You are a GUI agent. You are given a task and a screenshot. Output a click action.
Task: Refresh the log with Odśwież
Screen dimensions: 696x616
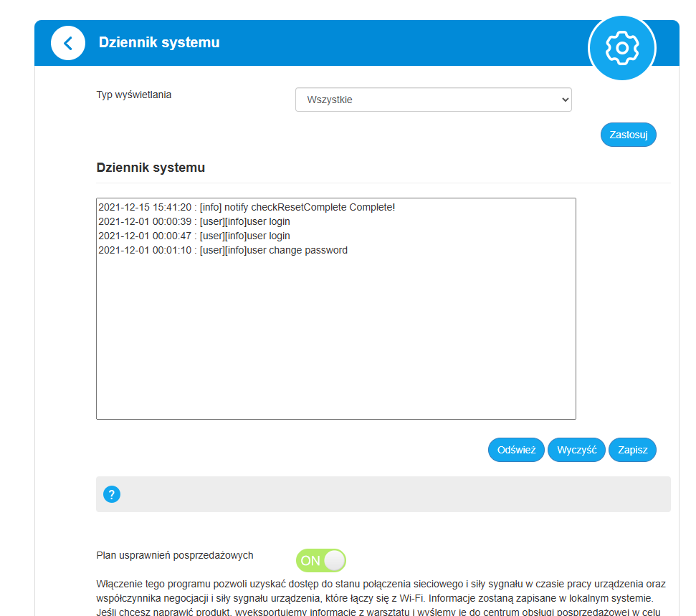[516, 450]
